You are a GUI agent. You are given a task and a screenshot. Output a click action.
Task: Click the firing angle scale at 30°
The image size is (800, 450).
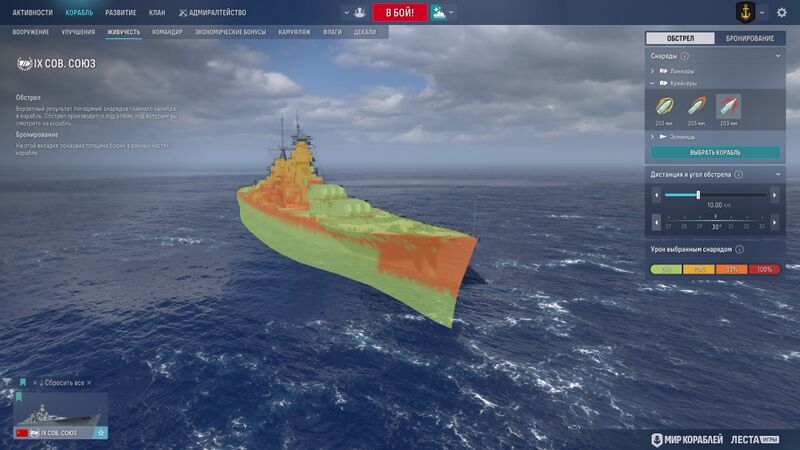coord(716,227)
